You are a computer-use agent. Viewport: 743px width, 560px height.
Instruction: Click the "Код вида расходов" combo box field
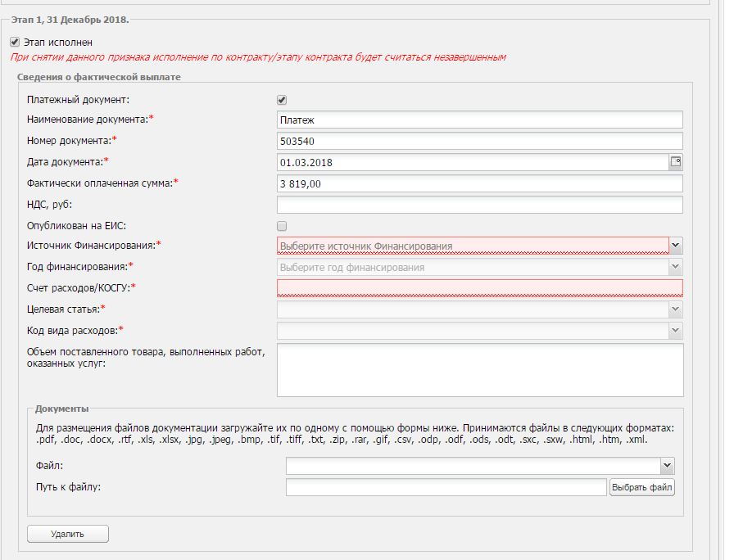[473, 331]
